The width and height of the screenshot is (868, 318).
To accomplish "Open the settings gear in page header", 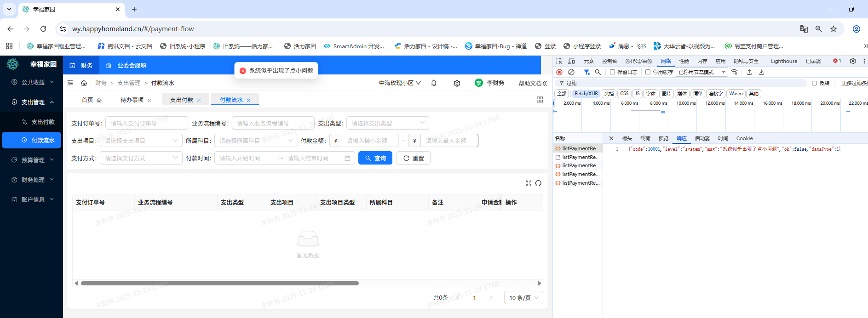I will [x=457, y=83].
